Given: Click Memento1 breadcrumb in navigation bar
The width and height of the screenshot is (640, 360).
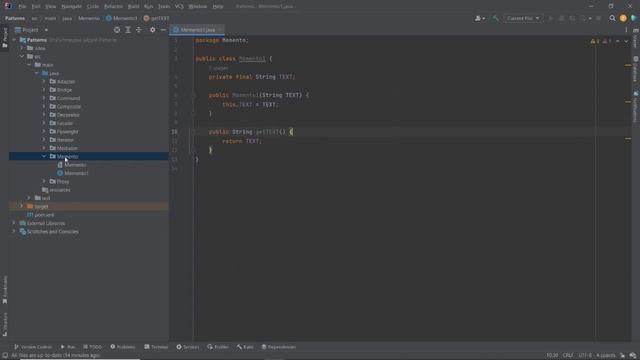Looking at the screenshot, I should [122, 18].
